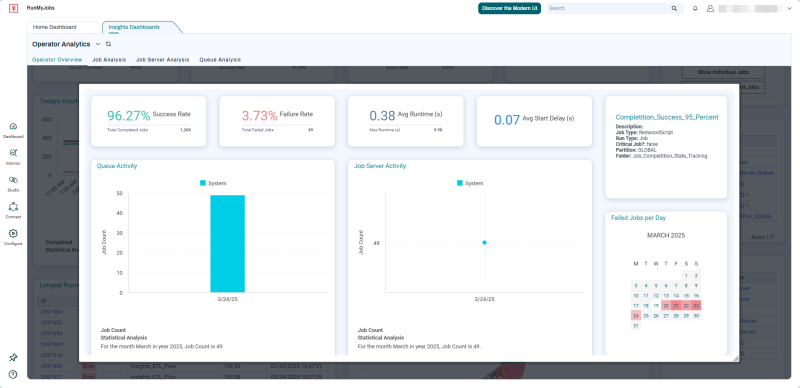Open the notifications bell
The image size is (800, 388).
coord(695,9)
